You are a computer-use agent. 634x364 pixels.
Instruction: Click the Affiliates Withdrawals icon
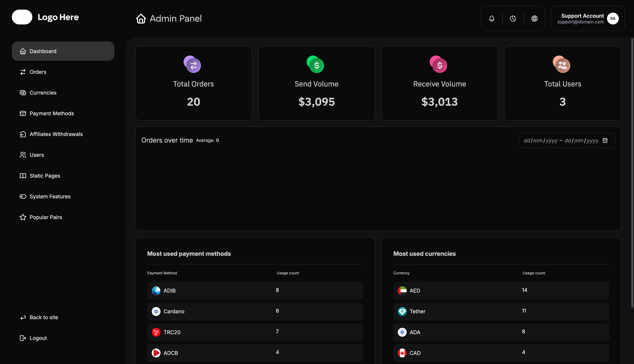23,134
